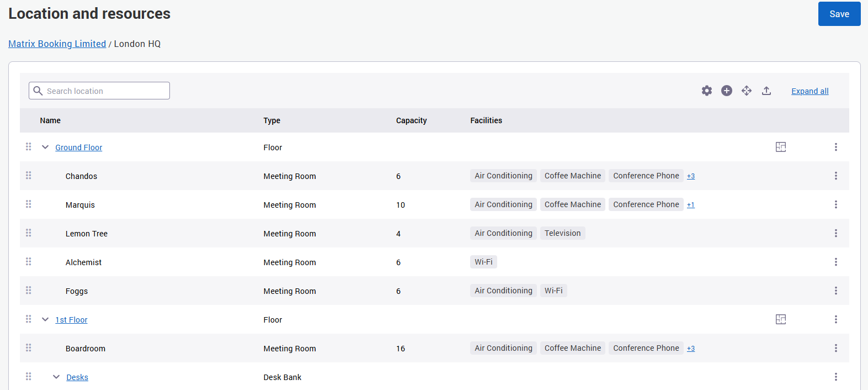Open 1st Floor floor plan icon
The width and height of the screenshot is (868, 390).
click(781, 319)
